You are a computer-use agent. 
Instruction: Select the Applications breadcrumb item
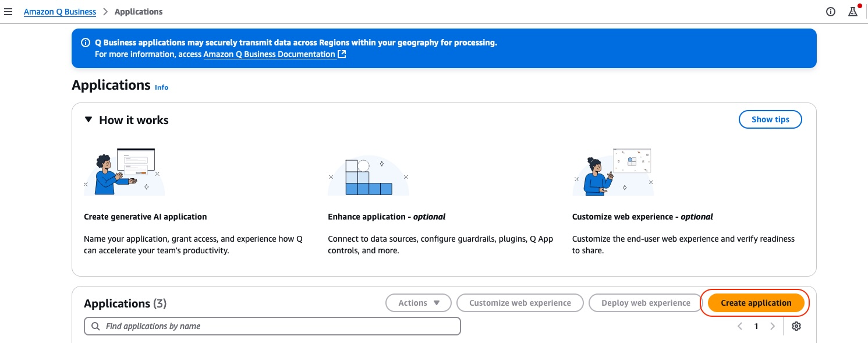click(x=139, y=12)
